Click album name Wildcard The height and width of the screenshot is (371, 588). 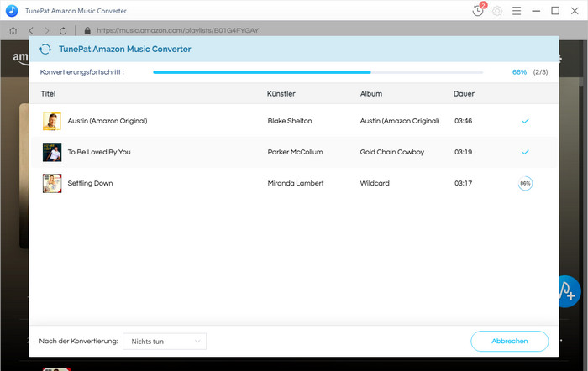[375, 183]
